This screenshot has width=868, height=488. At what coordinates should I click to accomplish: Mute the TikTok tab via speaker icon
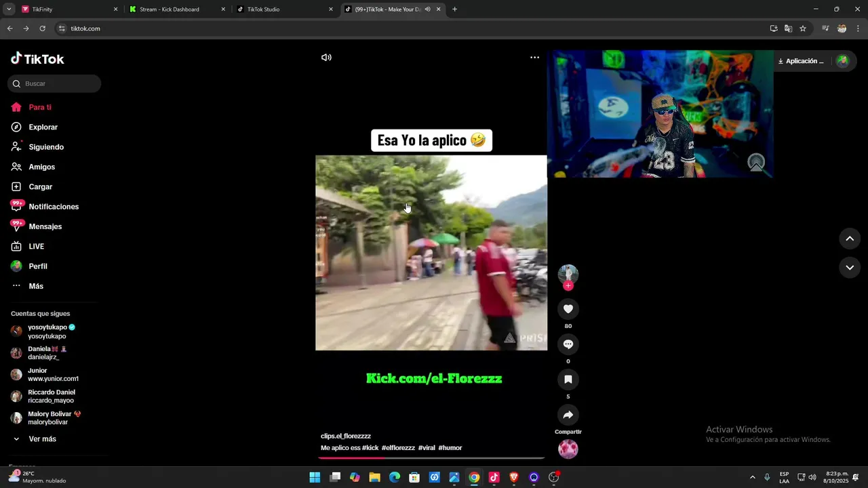[427, 9]
